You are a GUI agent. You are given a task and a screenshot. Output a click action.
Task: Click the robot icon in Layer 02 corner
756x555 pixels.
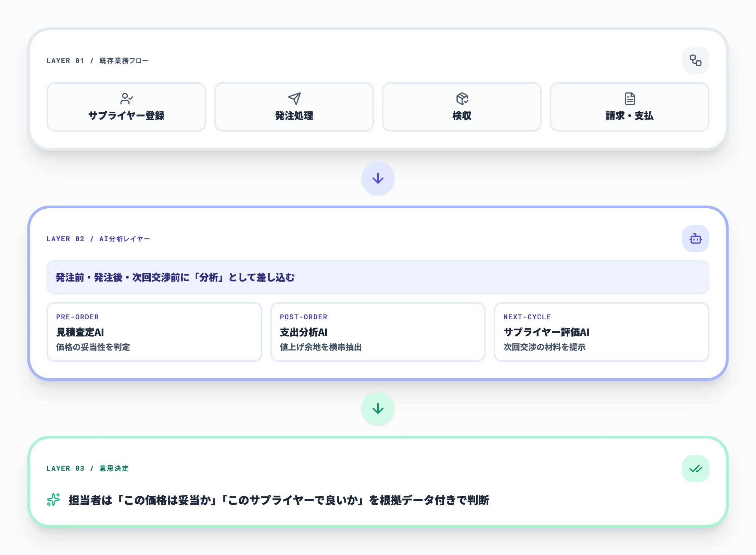click(x=695, y=238)
